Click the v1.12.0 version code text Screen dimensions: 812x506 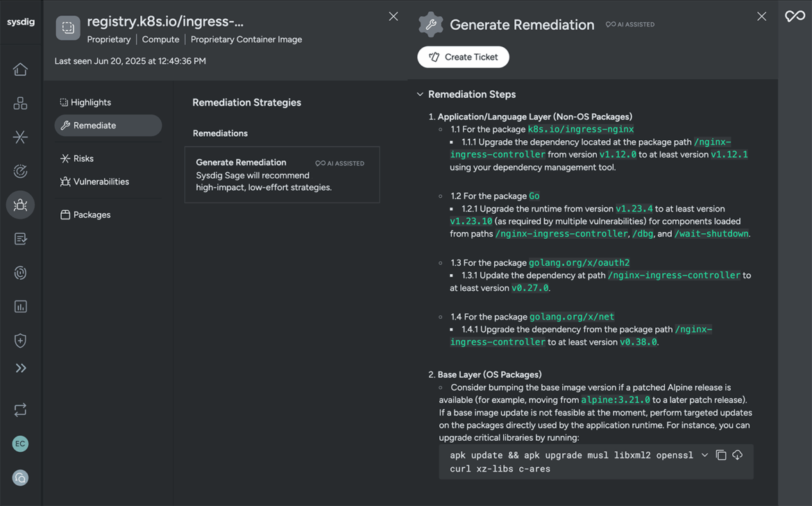point(618,154)
